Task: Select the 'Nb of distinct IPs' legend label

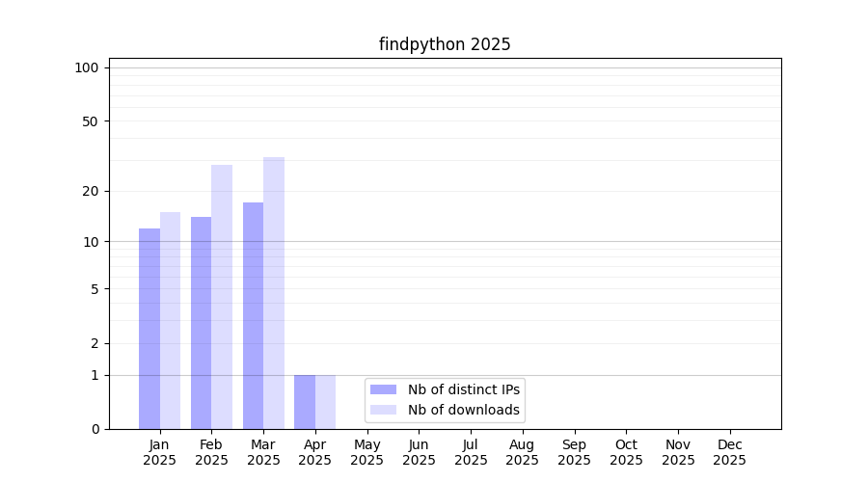Action: [464, 389]
